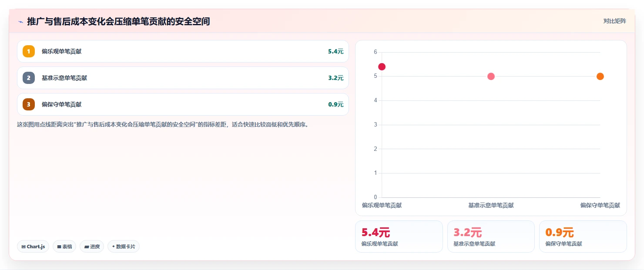Click the brown rank 3 badge

click(x=29, y=104)
